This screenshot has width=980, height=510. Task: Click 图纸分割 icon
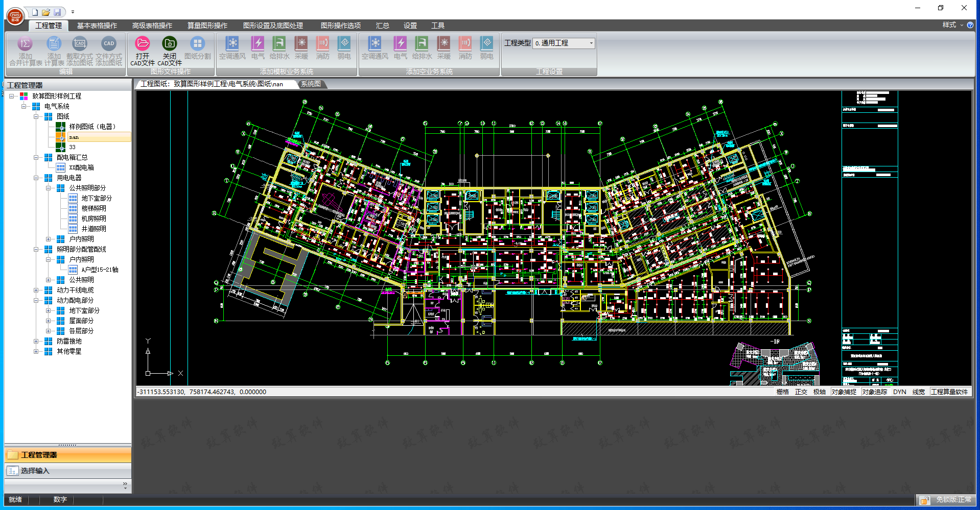point(198,47)
